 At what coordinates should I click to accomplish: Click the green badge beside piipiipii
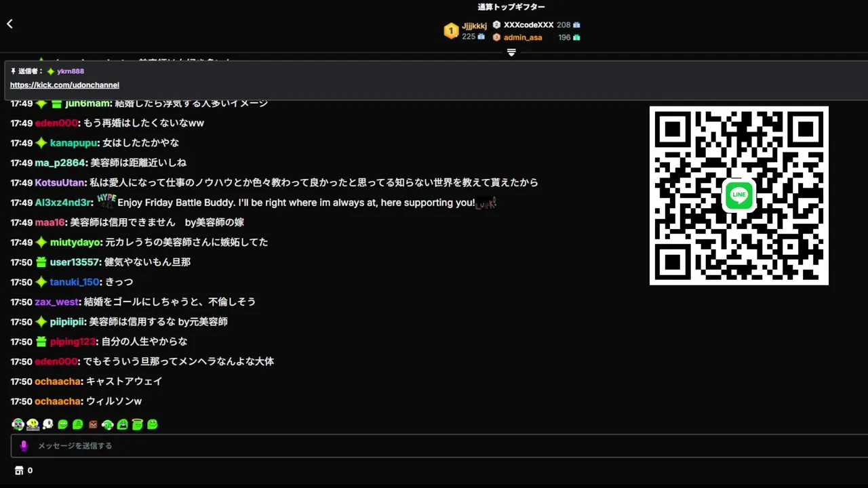click(x=41, y=322)
